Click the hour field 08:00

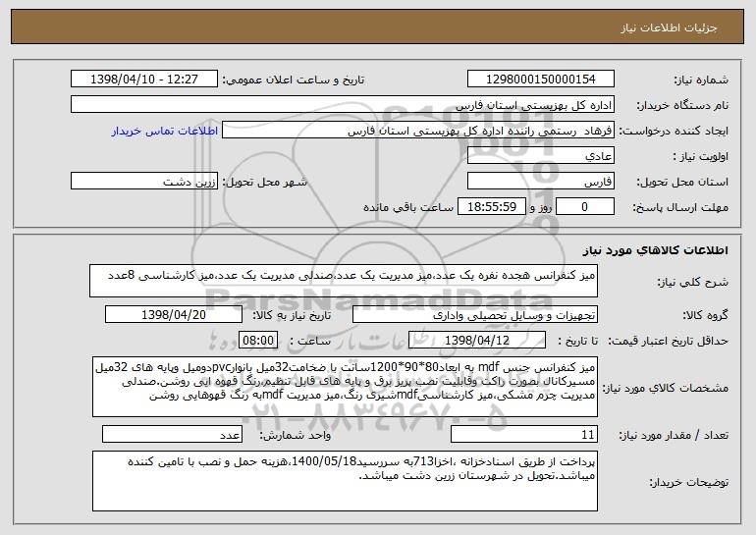[258, 341]
